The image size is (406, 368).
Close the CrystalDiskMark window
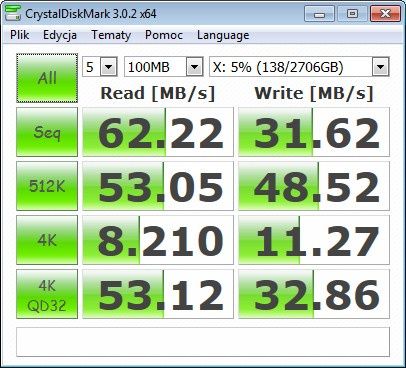(385, 14)
